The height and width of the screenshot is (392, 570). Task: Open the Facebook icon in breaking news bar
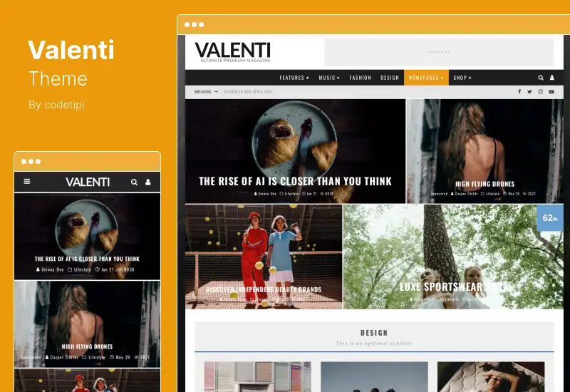(x=519, y=92)
